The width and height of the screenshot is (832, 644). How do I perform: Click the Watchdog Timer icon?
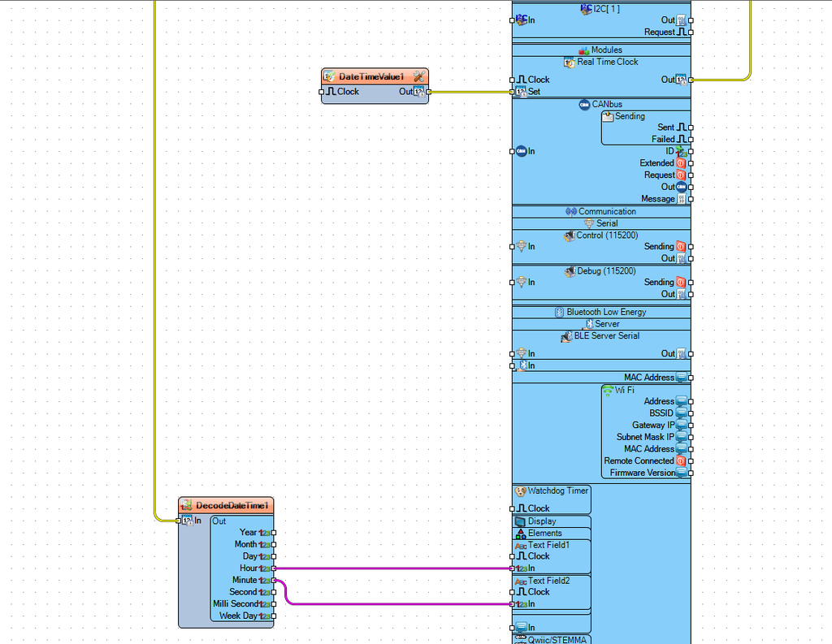[520, 491]
